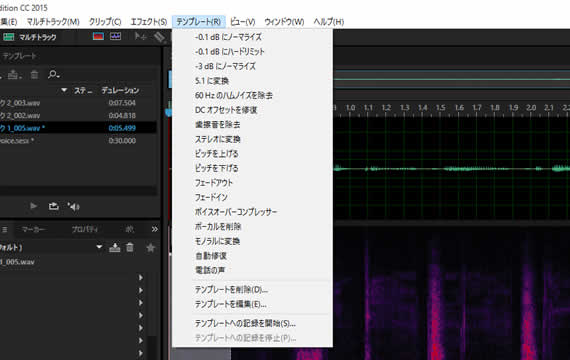
Task: Show the spectral pitch display icon
Action: tap(116, 36)
